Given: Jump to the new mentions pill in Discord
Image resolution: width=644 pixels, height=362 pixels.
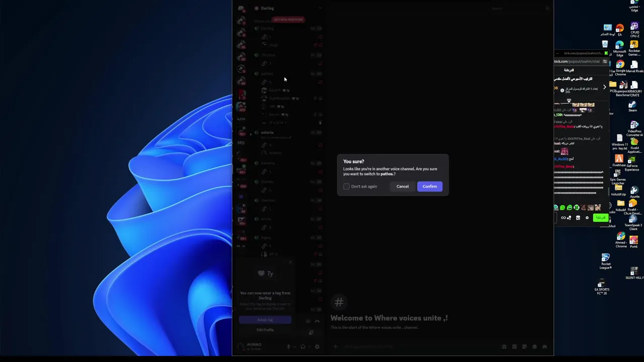Looking at the screenshot, I should point(288,20).
